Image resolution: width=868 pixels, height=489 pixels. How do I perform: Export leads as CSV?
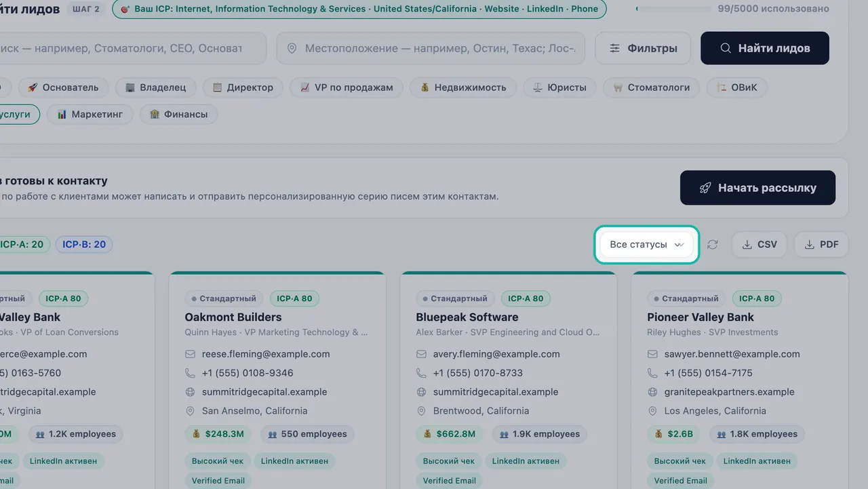coord(759,245)
